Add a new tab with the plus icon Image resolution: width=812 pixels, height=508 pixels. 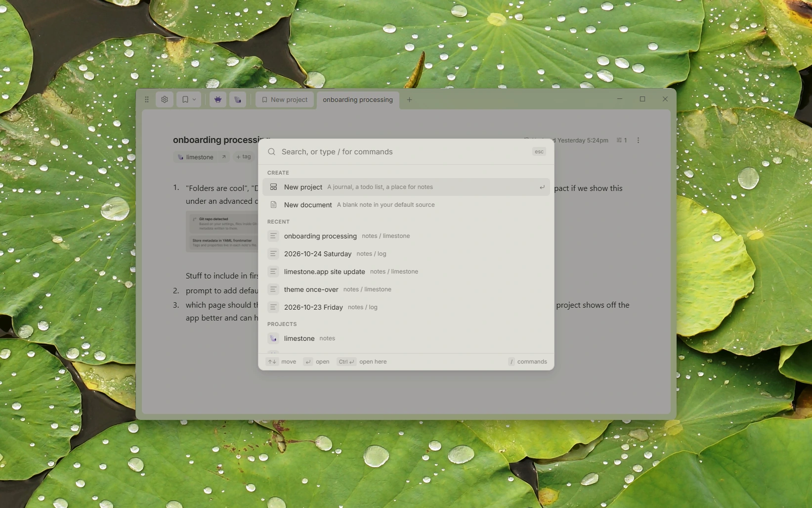pyautogui.click(x=409, y=99)
